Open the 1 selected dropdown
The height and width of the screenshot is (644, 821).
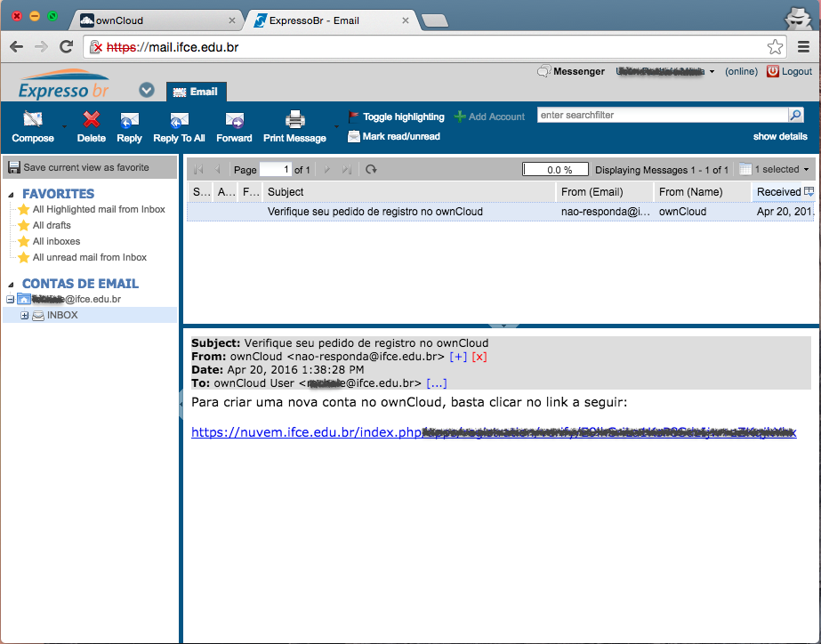pos(775,170)
